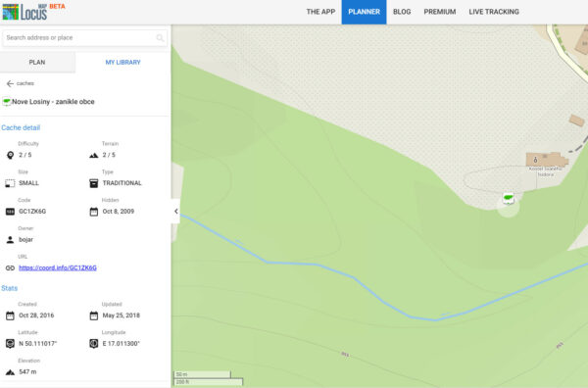Open LIVE TRACKING from top navigation
Image resolution: width=588 pixels, height=388 pixels.
pyautogui.click(x=494, y=12)
